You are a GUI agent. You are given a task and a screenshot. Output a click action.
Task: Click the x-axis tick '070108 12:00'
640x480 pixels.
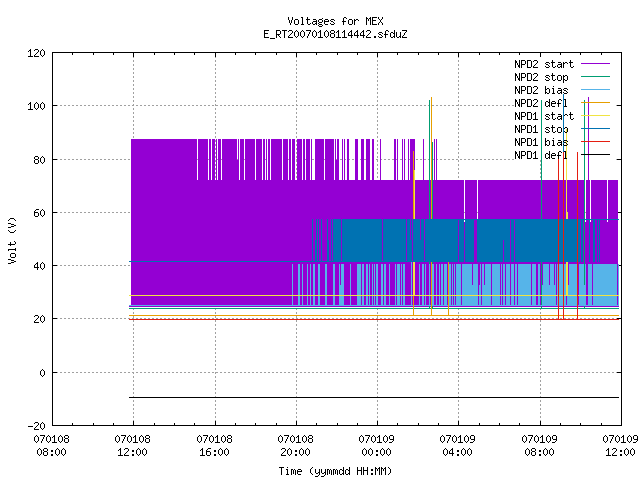(132, 446)
